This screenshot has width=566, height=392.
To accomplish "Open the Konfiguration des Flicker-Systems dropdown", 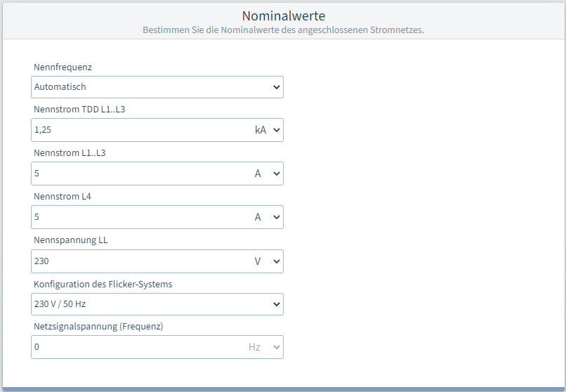I will (x=157, y=304).
